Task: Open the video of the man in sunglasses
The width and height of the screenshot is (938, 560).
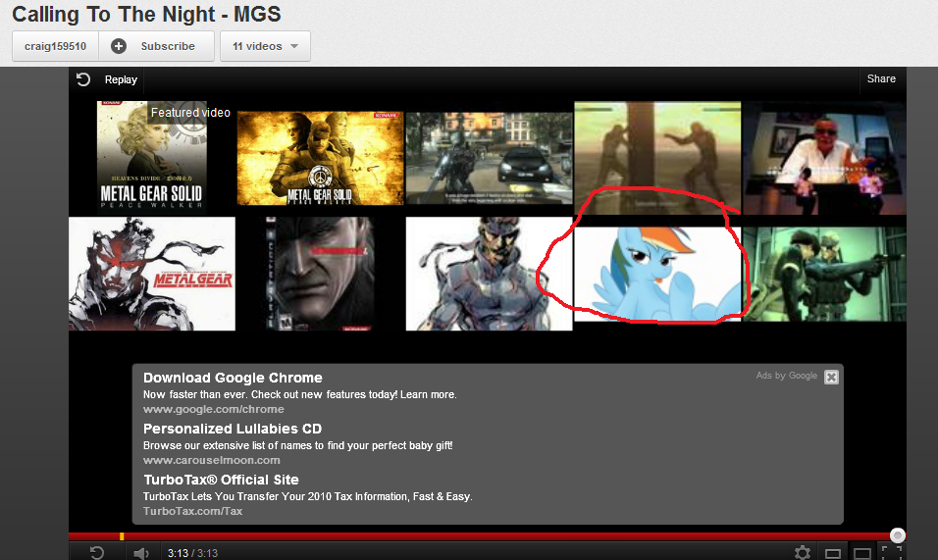Action: tap(824, 158)
